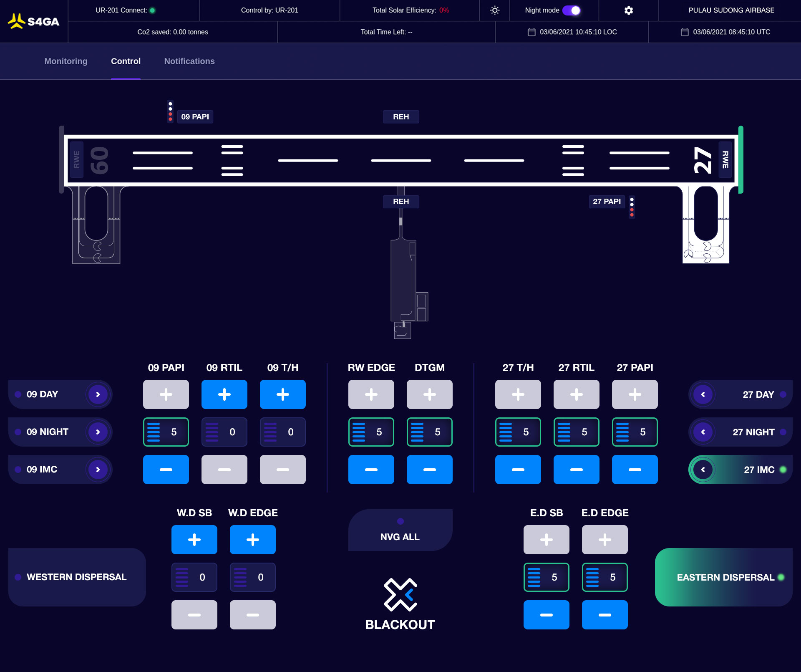Decrease E.D EDGE level with minus

605,615
